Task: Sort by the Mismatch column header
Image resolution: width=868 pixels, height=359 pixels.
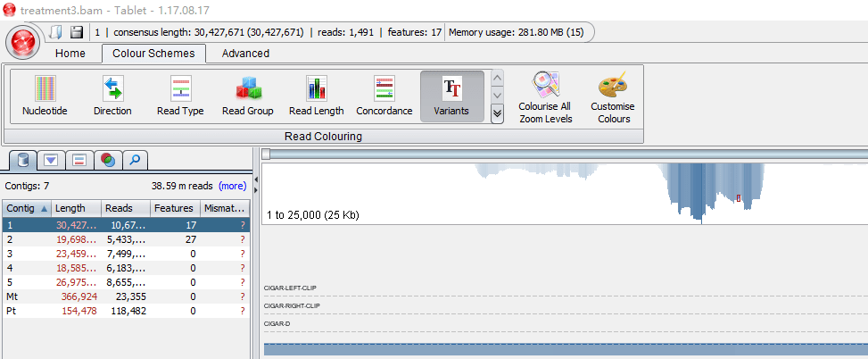Action: coord(225,208)
